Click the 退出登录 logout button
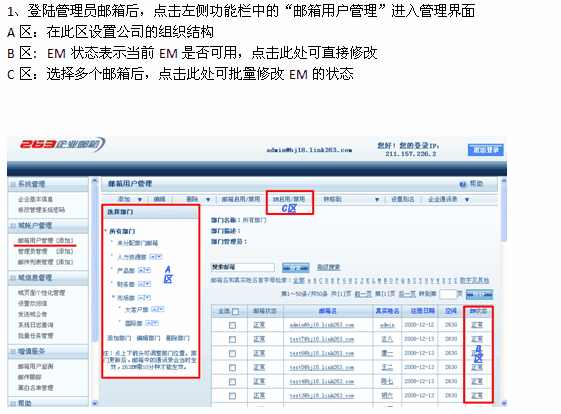The width and height of the screenshot is (561, 414). point(486,150)
